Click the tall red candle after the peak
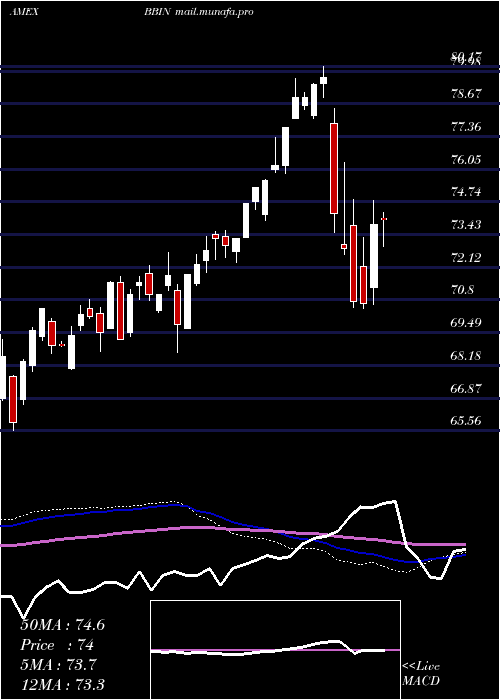The image size is (500, 700). coord(334,168)
